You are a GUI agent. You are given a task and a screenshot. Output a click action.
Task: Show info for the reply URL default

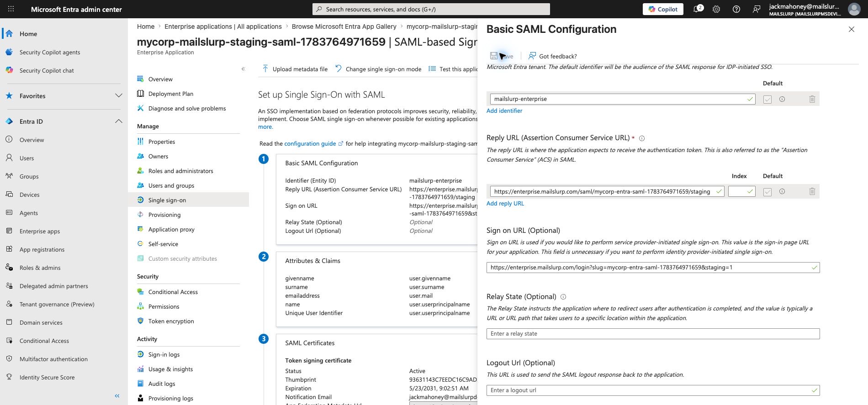pos(782,192)
